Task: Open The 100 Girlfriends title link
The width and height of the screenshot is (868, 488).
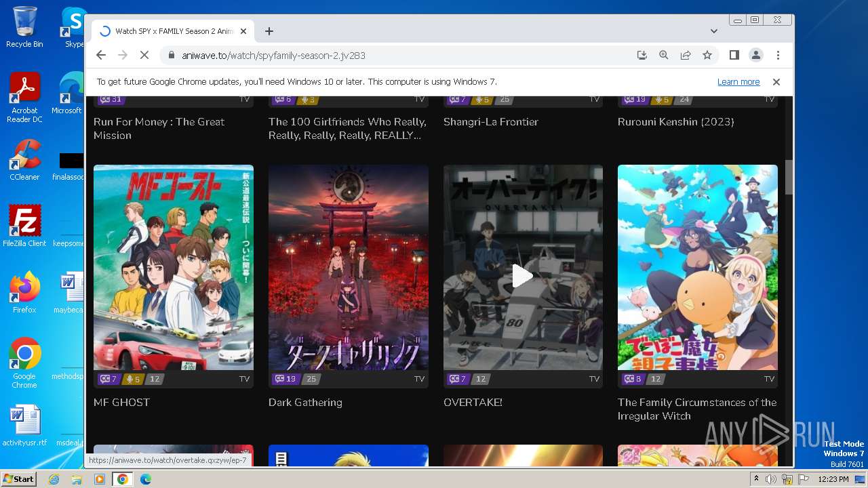Action: (x=347, y=129)
